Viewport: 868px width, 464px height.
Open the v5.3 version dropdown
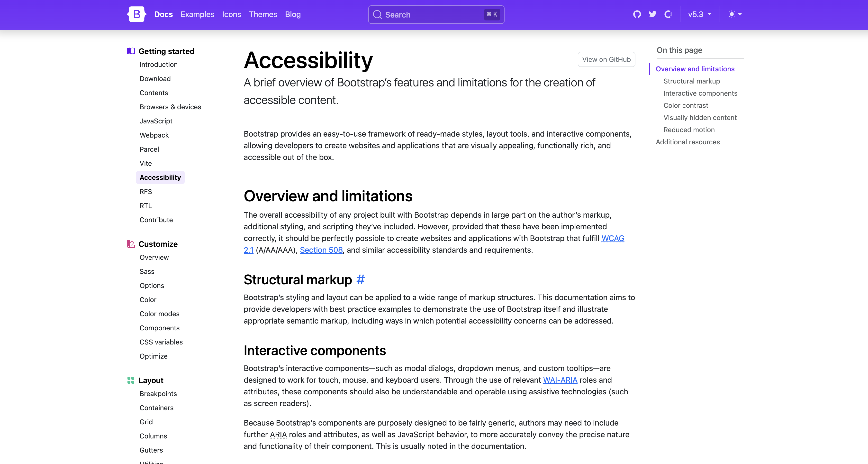pos(699,14)
